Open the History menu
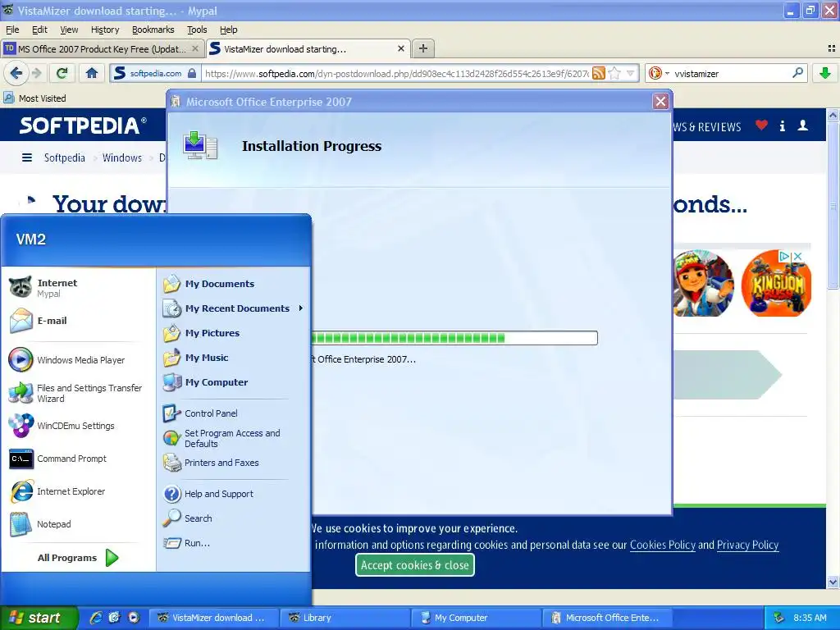This screenshot has height=630, width=840. pos(105,30)
